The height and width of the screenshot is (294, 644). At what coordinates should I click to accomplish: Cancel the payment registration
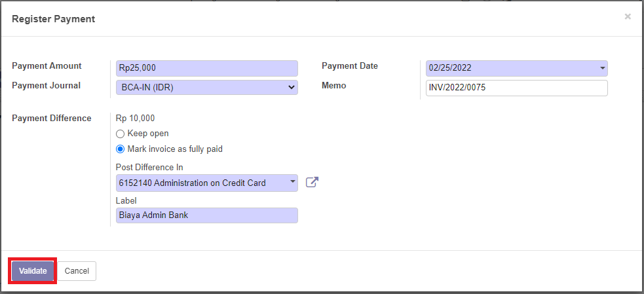click(77, 271)
